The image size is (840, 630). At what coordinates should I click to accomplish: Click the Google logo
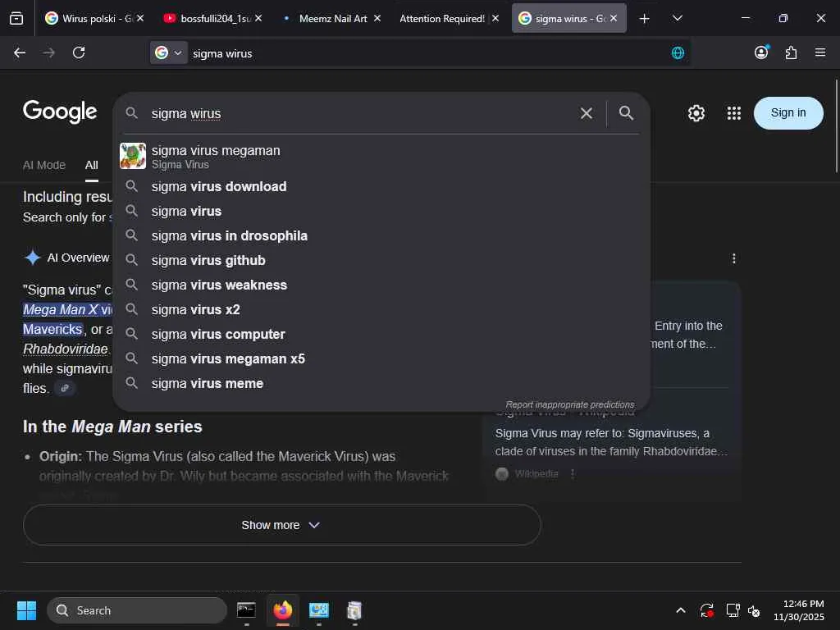pyautogui.click(x=60, y=112)
